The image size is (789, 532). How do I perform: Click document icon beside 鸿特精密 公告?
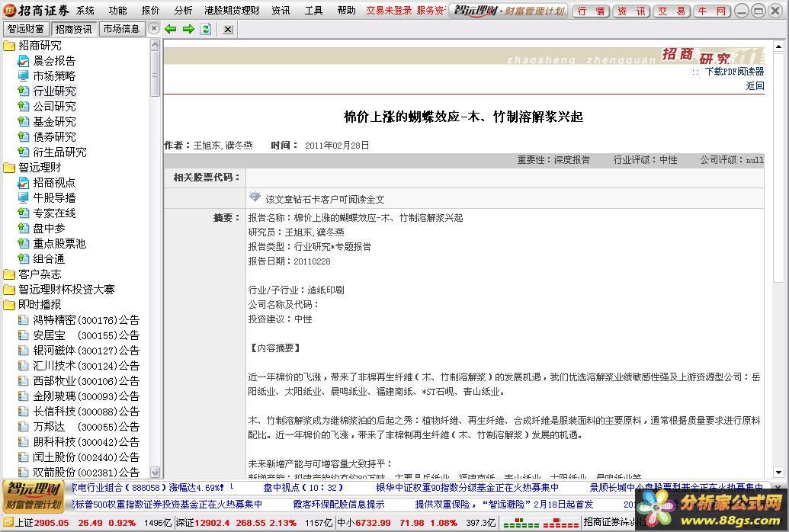click(x=23, y=320)
